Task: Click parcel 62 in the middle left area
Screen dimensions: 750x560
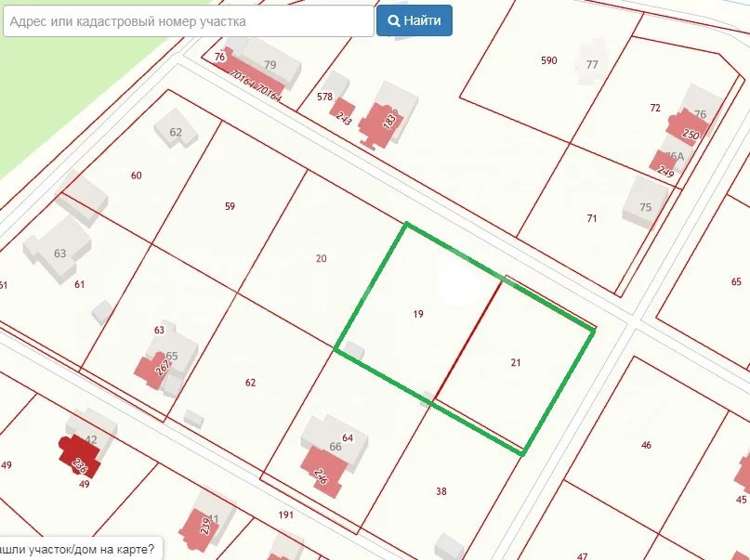Action: [249, 382]
